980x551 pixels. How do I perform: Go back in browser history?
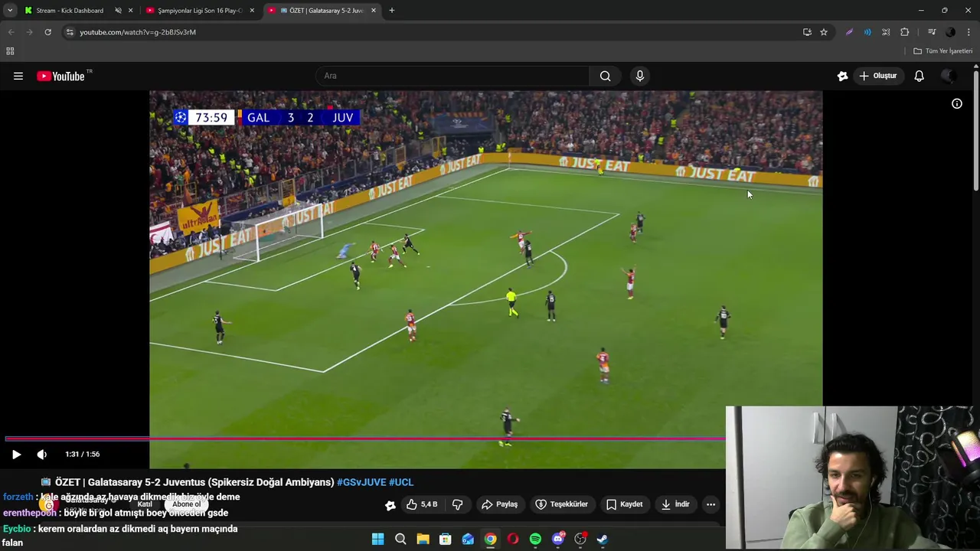coord(11,32)
